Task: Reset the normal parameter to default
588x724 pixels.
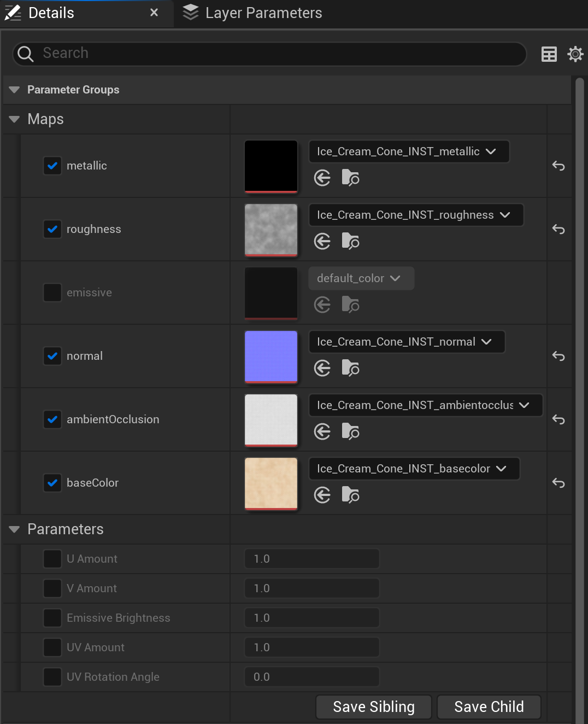Action: (x=558, y=356)
